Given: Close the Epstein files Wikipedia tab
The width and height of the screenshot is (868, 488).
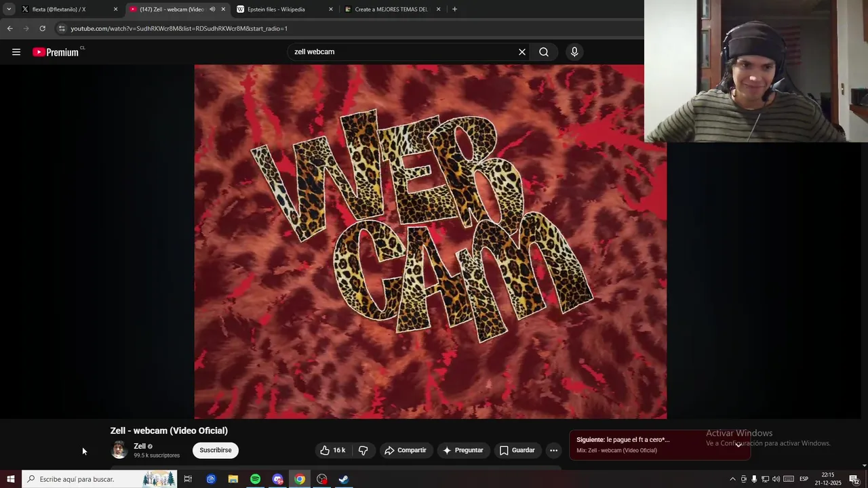Looking at the screenshot, I should point(331,9).
